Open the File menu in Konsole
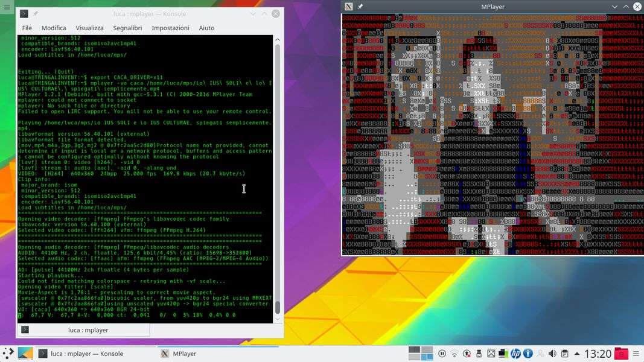 click(x=27, y=28)
